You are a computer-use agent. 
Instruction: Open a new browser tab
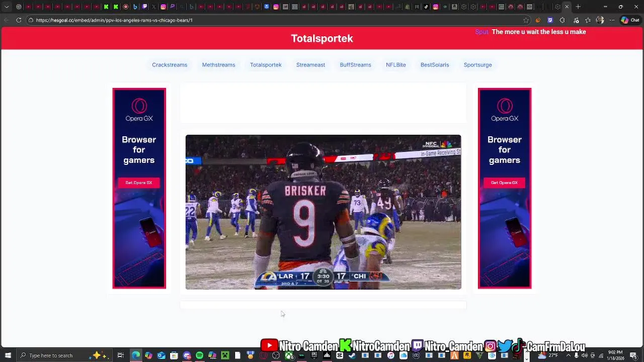click(578, 7)
